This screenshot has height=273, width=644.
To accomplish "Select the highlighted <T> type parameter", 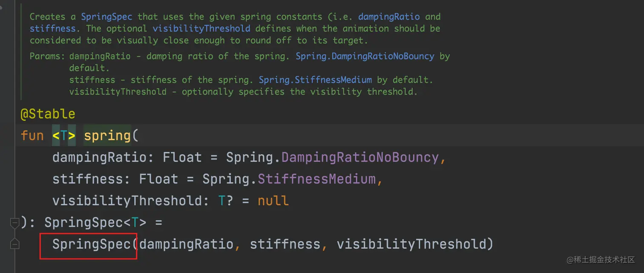I will pos(63,136).
